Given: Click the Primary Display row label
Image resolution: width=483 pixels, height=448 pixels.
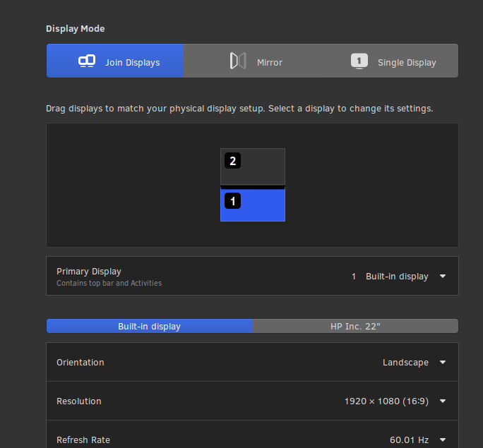Looking at the screenshot, I should pyautogui.click(x=89, y=272).
